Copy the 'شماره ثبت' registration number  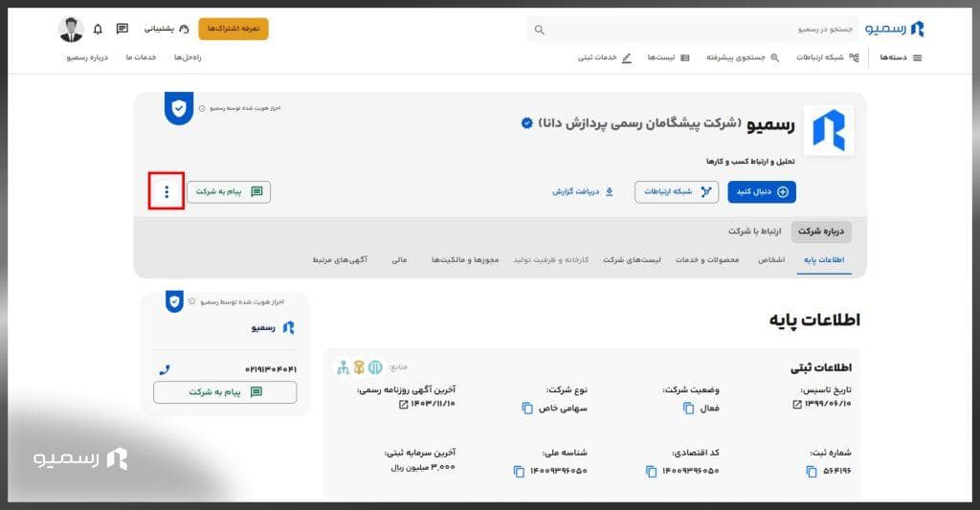[812, 472]
